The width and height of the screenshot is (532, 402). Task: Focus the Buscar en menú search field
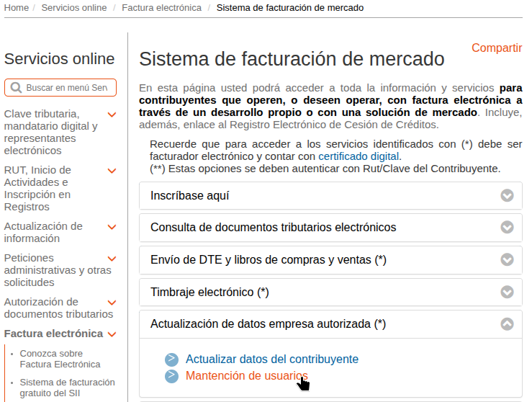coord(66,88)
